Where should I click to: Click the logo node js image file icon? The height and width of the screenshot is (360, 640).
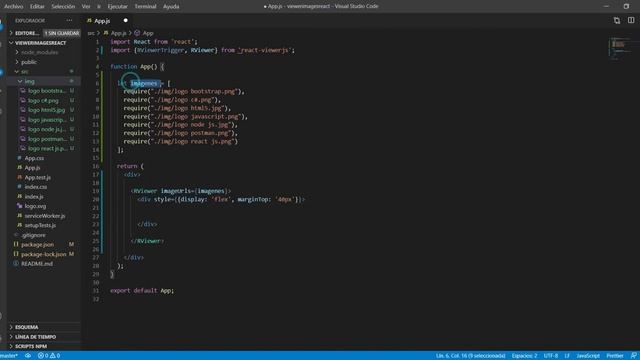[x=23, y=129]
